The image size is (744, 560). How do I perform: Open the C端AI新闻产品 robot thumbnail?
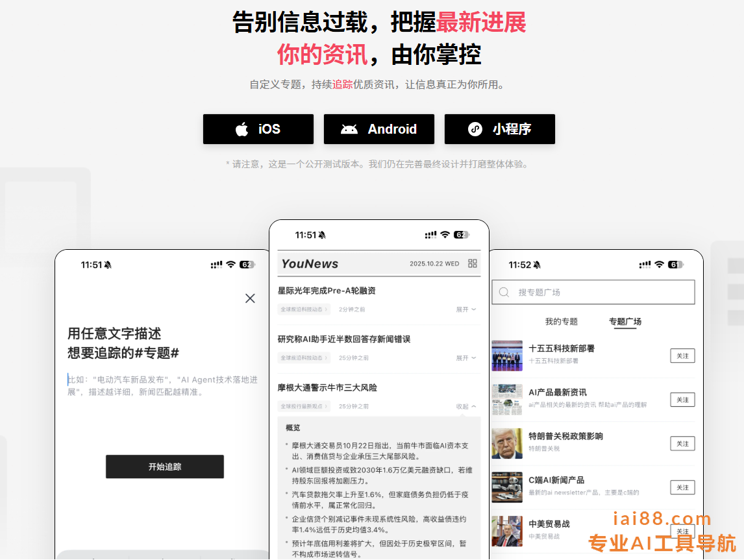pos(507,487)
